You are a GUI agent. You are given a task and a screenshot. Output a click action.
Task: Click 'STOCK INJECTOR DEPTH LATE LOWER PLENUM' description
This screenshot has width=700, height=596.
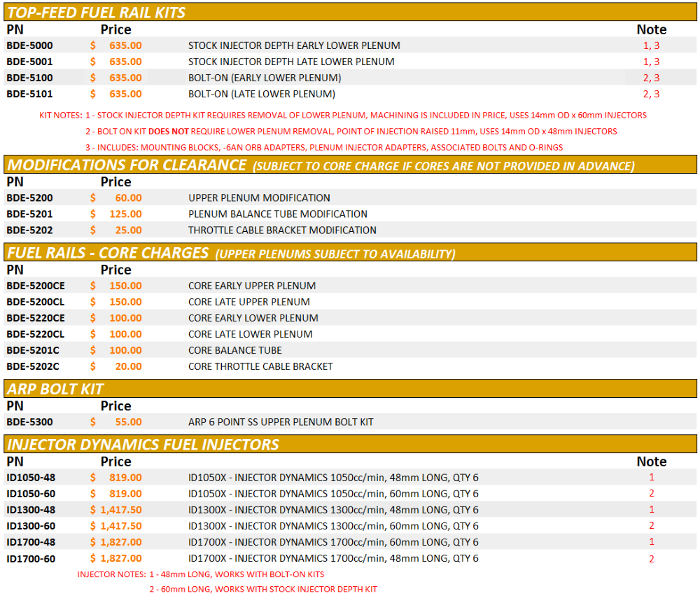coord(291,62)
